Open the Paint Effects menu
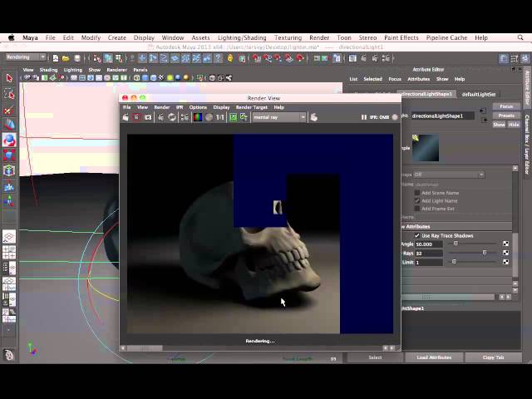The height and width of the screenshot is (399, 532). tap(401, 37)
